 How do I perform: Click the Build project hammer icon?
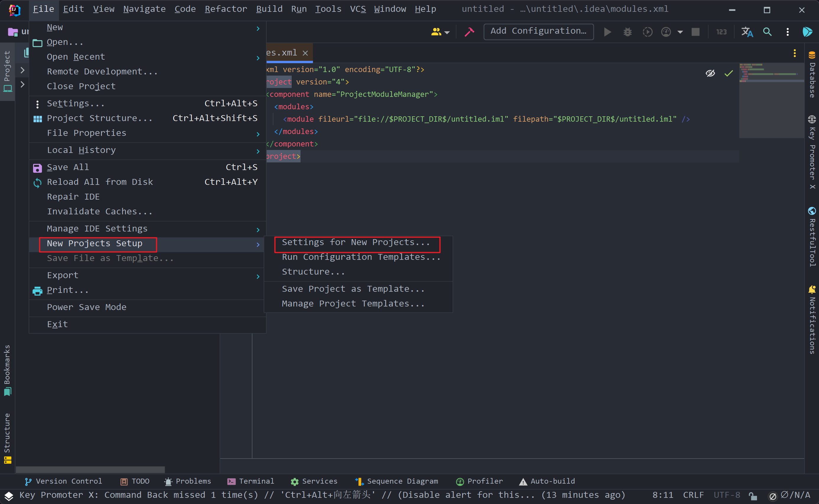pyautogui.click(x=469, y=32)
